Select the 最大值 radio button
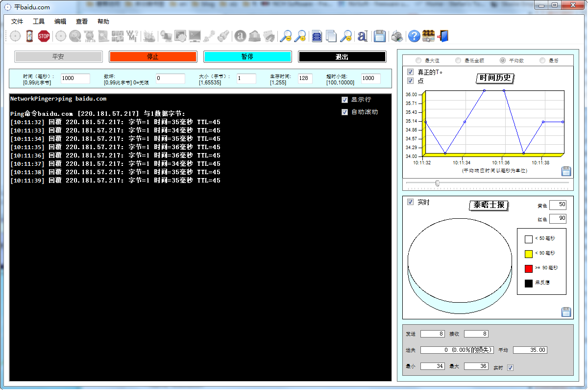Image resolution: width=588 pixels, height=390 pixels. [418, 61]
